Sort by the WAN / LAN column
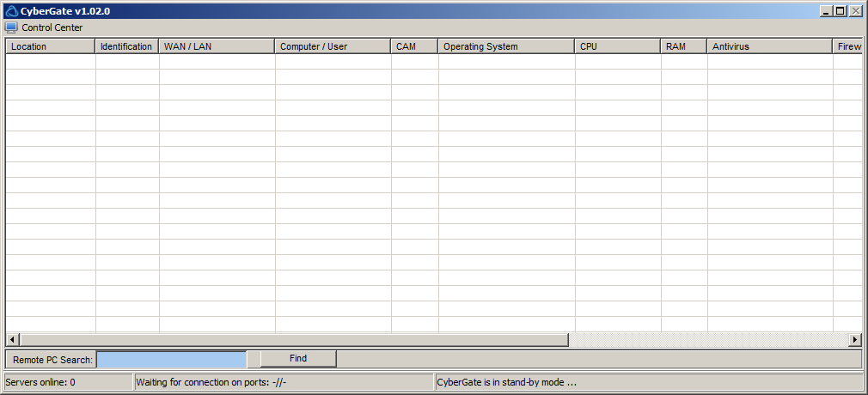The height and width of the screenshot is (395, 868). pyautogui.click(x=217, y=46)
